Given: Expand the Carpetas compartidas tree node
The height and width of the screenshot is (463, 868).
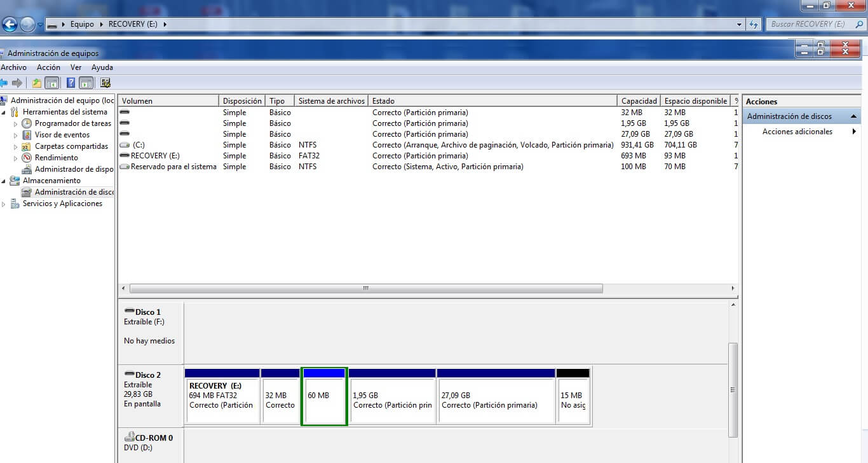Looking at the screenshot, I should pos(16,146).
